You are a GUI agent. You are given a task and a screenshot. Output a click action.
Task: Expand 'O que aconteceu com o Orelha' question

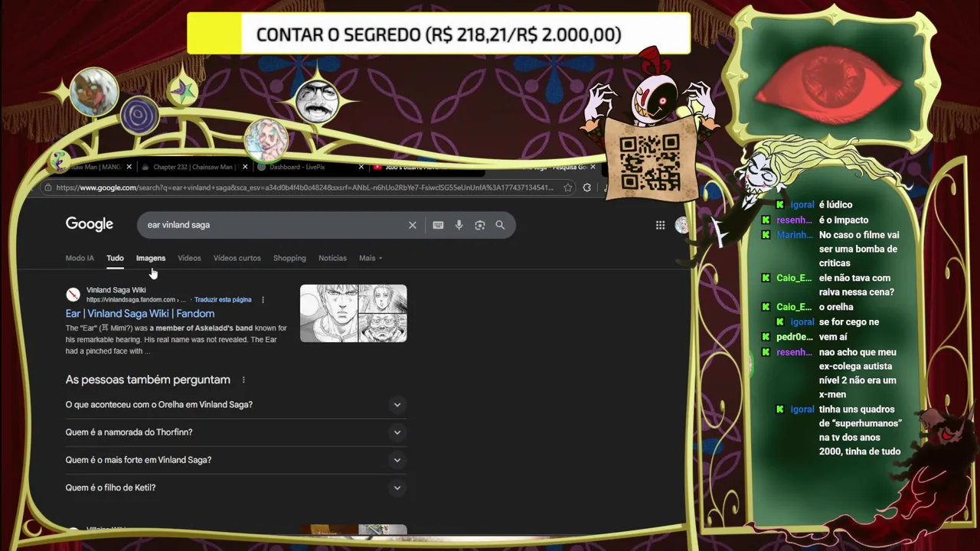pos(236,405)
